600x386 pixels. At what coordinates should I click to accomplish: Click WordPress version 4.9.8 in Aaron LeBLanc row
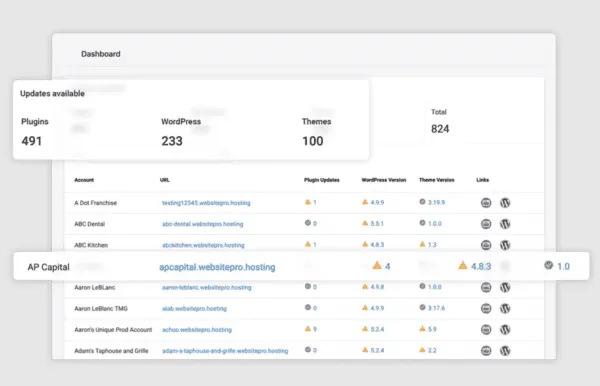(377, 287)
